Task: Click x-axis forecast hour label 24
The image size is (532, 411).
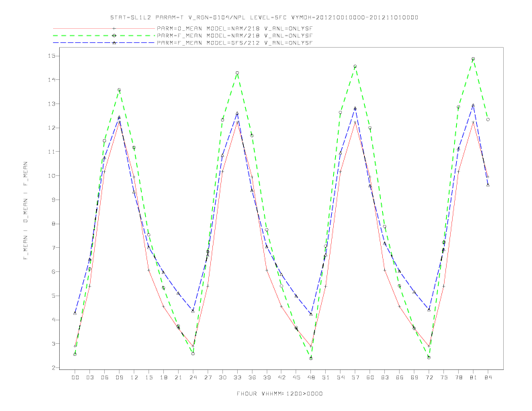Action: tap(193, 377)
